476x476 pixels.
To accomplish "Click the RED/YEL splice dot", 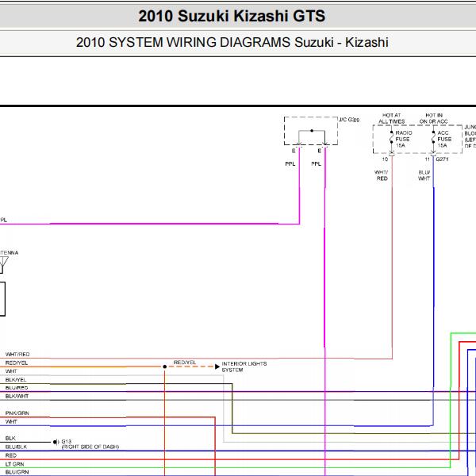I will tap(165, 367).
